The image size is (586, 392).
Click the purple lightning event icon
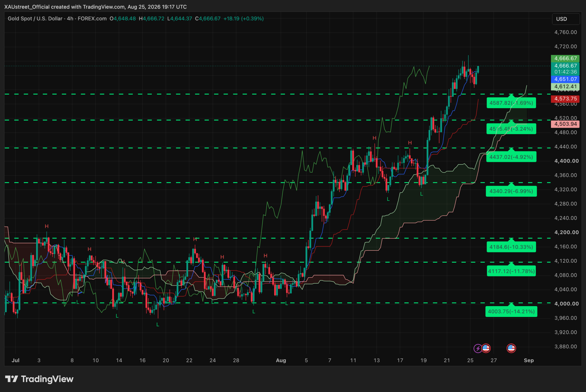click(478, 348)
